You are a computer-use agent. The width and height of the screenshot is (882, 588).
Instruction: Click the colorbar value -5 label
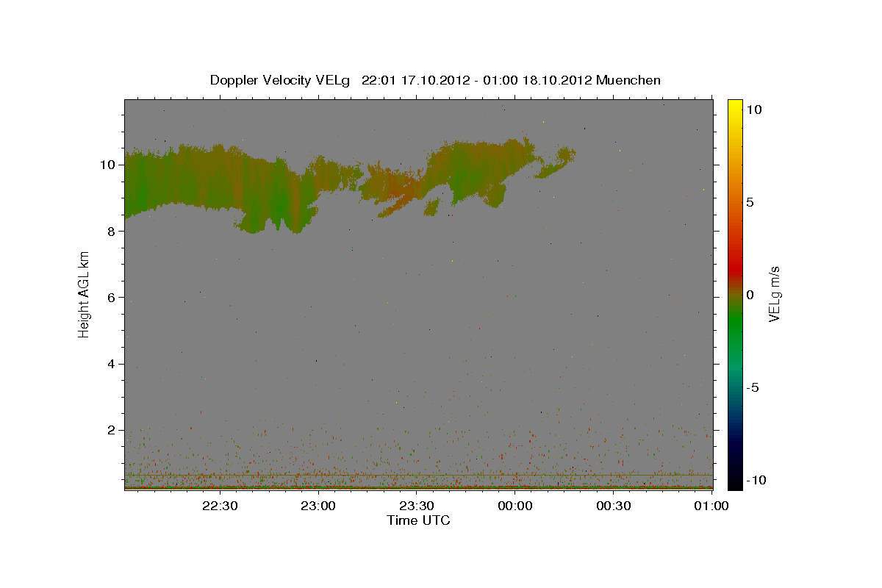[753, 387]
